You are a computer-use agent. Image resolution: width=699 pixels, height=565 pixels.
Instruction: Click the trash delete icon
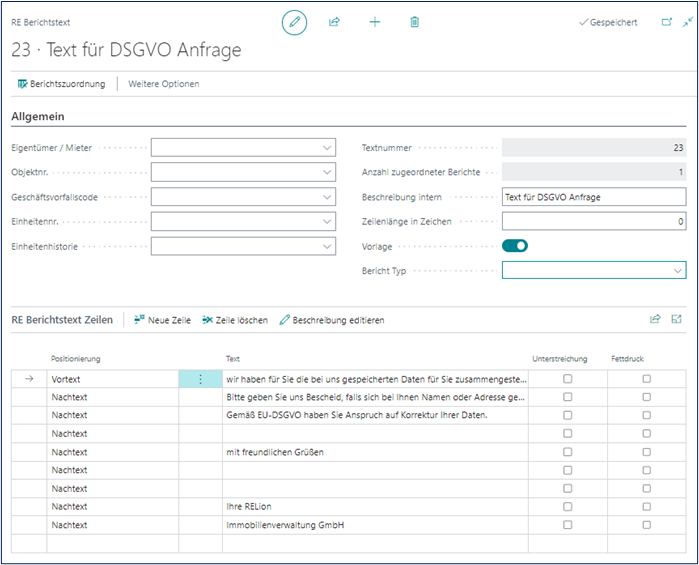(415, 21)
